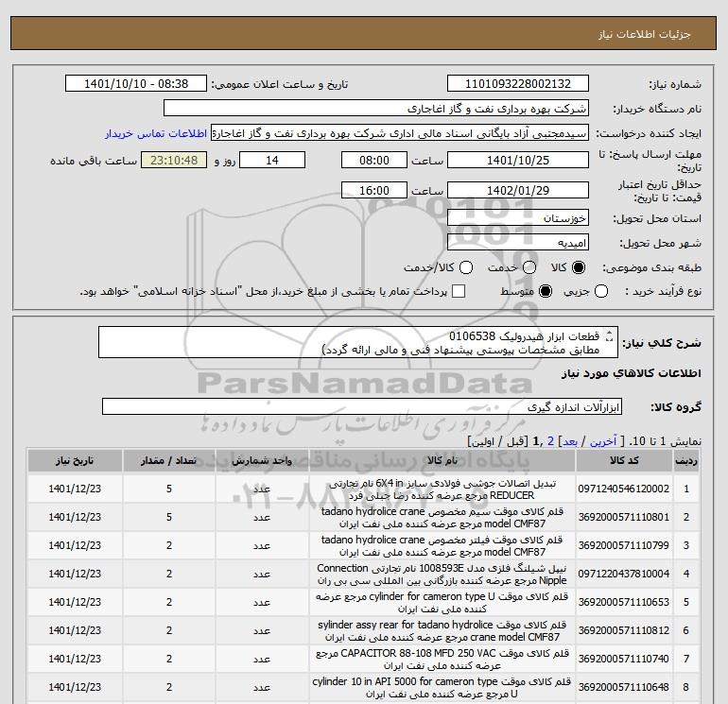Image resolution: width=728 pixels, height=704 pixels.
Task: Select the کالا/خدمت radio button
Action: (x=466, y=267)
